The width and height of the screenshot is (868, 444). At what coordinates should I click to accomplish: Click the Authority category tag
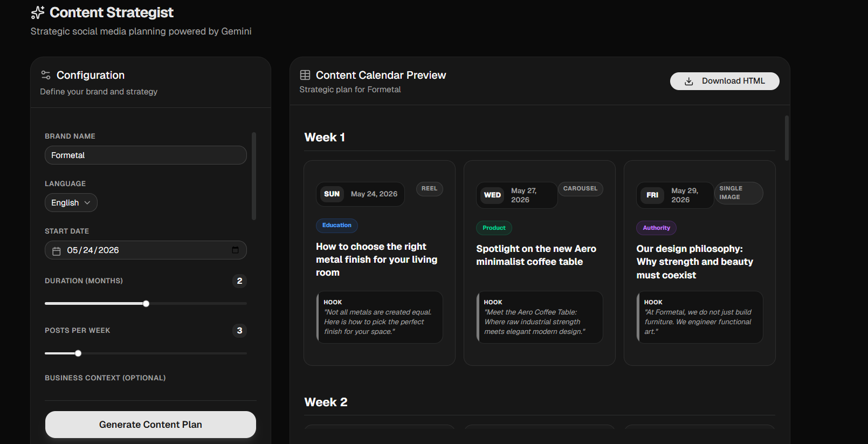coord(656,228)
